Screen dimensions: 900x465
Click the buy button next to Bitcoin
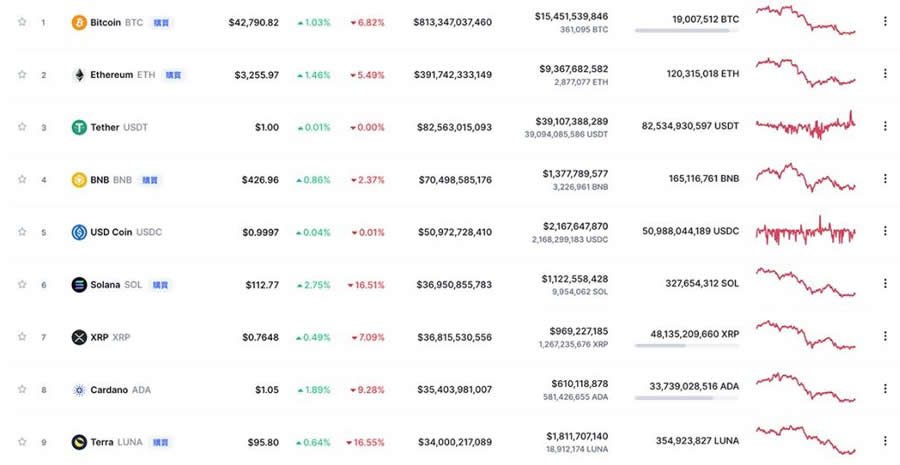coord(162,22)
